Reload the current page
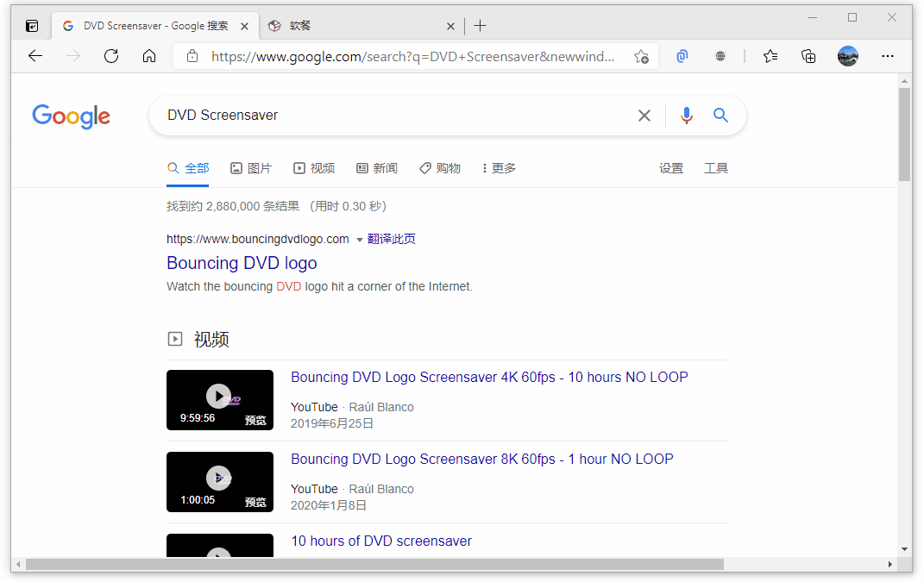Image resolution: width=924 pixels, height=582 pixels. pos(111,56)
